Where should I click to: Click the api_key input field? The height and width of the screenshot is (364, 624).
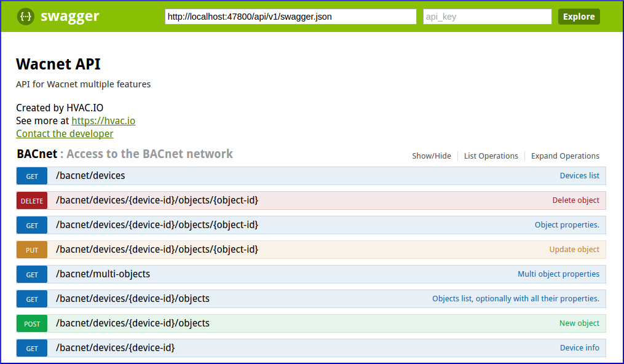pyautogui.click(x=487, y=17)
